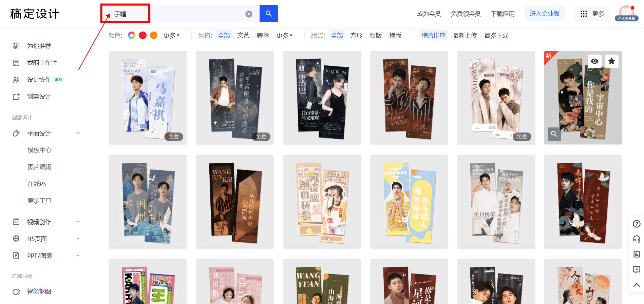Click magnifier icon on 你是我的宇宙中心 card
Viewport: 644px width, 304px height.
point(554,134)
